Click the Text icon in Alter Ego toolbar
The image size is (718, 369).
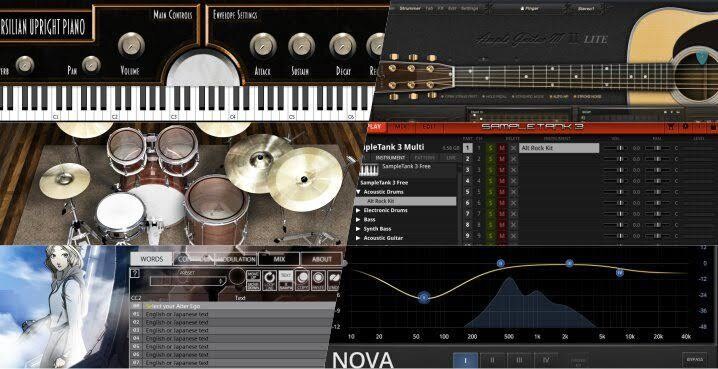(286, 275)
